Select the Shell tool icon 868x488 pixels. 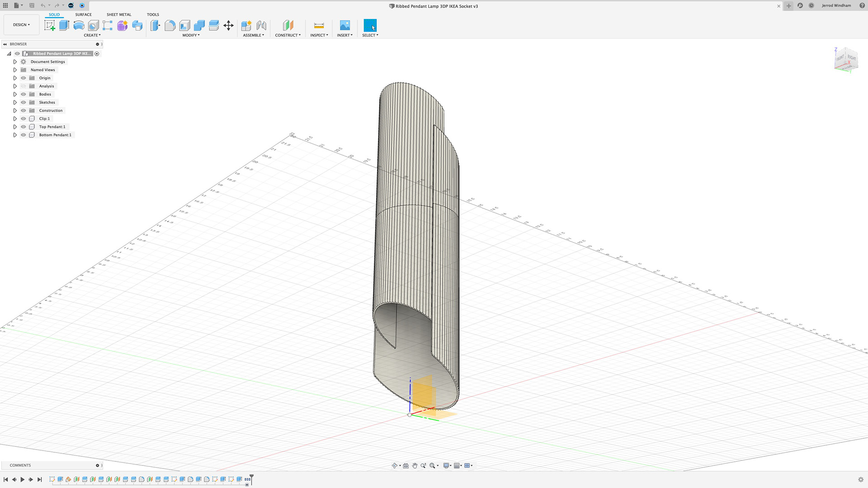(184, 26)
